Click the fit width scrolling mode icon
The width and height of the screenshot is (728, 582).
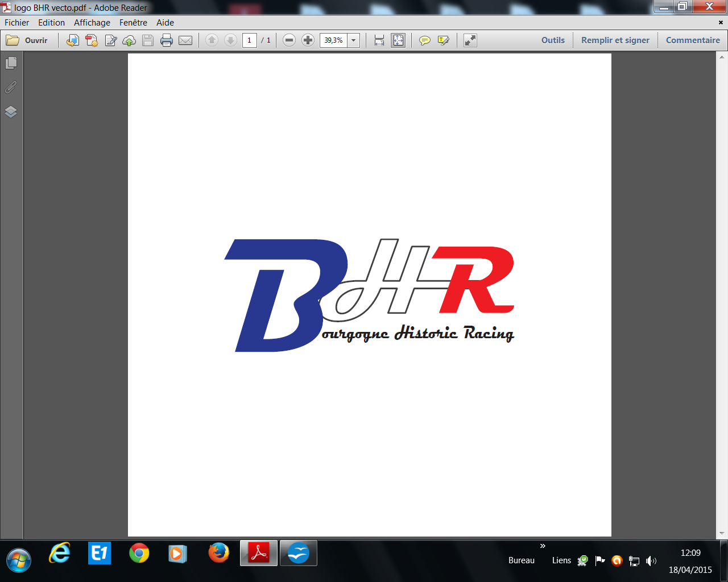tap(379, 40)
